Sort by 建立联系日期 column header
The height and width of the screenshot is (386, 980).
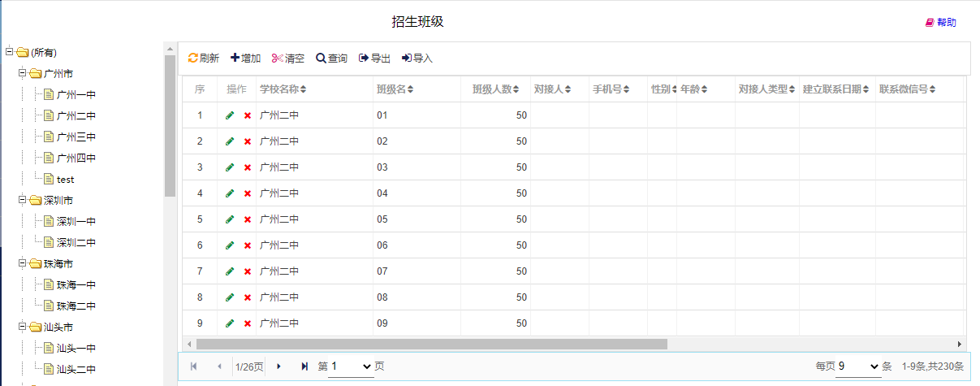tap(837, 89)
